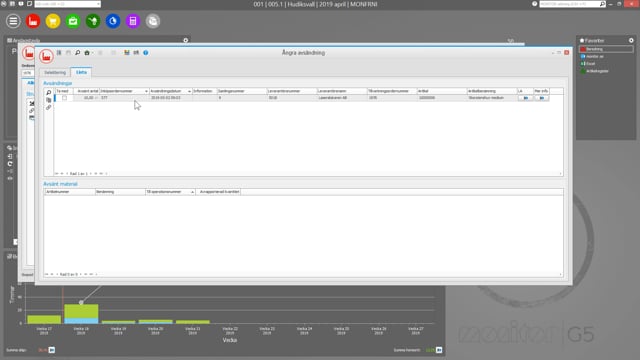The image size is (640, 360).
Task: Click the link icon beside toolbar's colored icon
Action: pos(136,53)
